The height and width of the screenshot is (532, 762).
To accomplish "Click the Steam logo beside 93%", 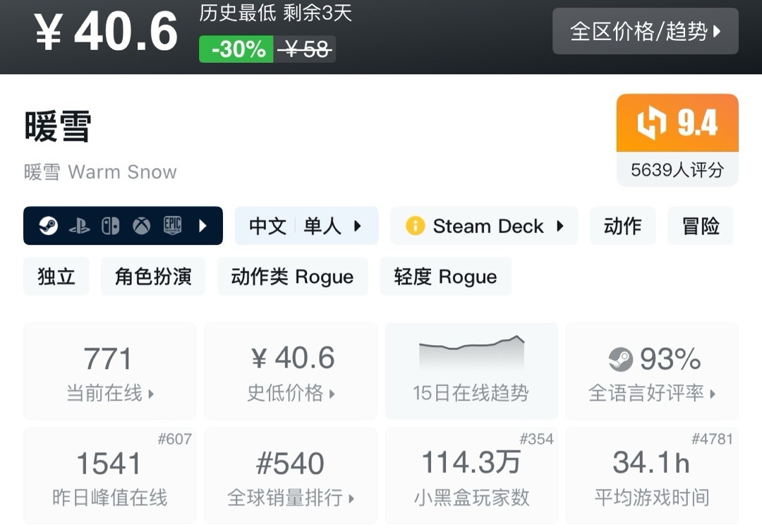I will tap(621, 360).
